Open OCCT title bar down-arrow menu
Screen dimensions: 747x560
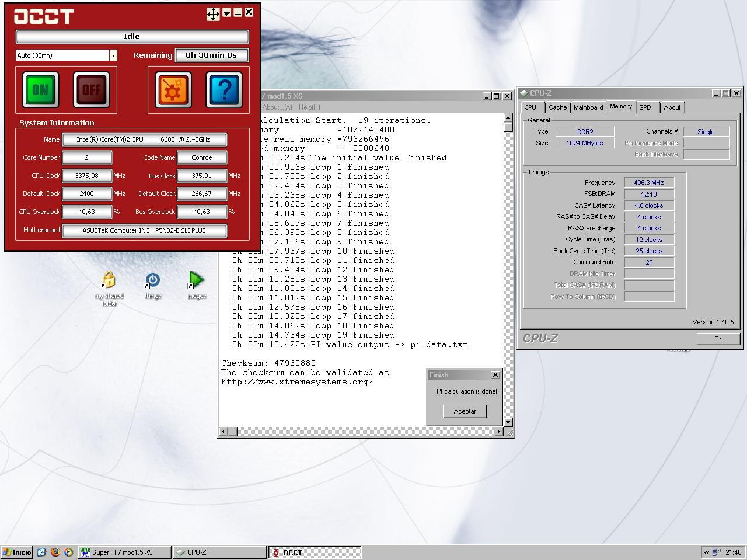pos(227,13)
